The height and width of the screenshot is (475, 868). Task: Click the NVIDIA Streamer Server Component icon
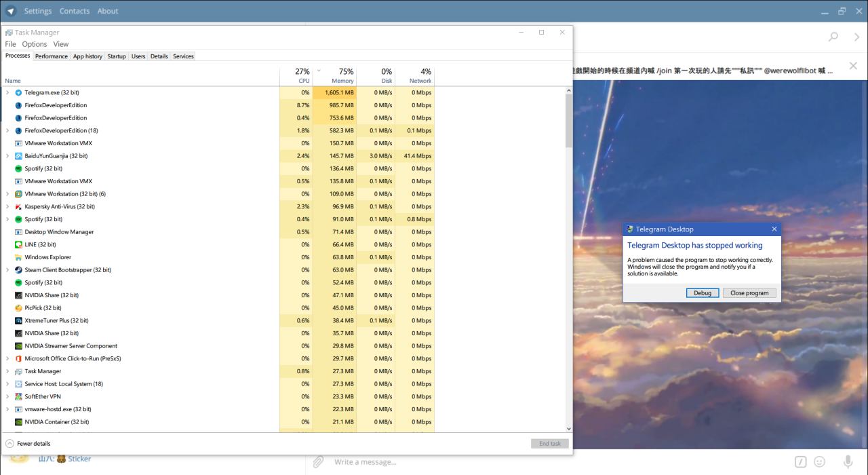(x=18, y=346)
